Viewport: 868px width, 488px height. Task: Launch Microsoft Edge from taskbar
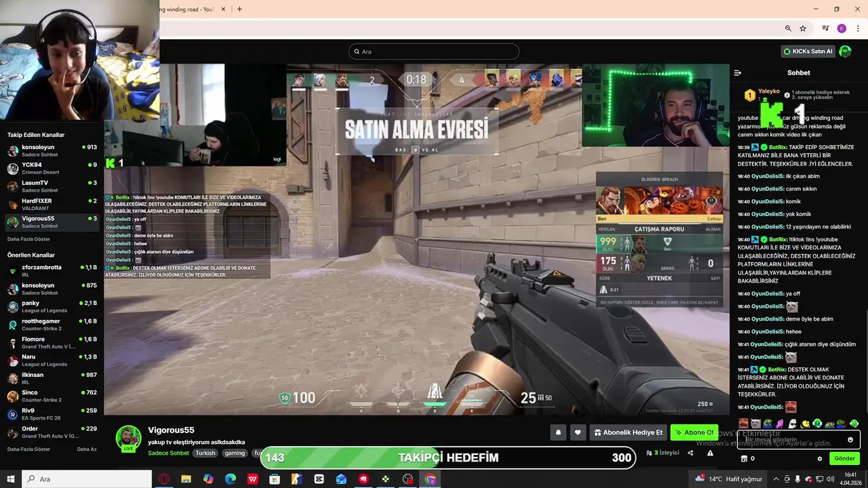click(230, 479)
